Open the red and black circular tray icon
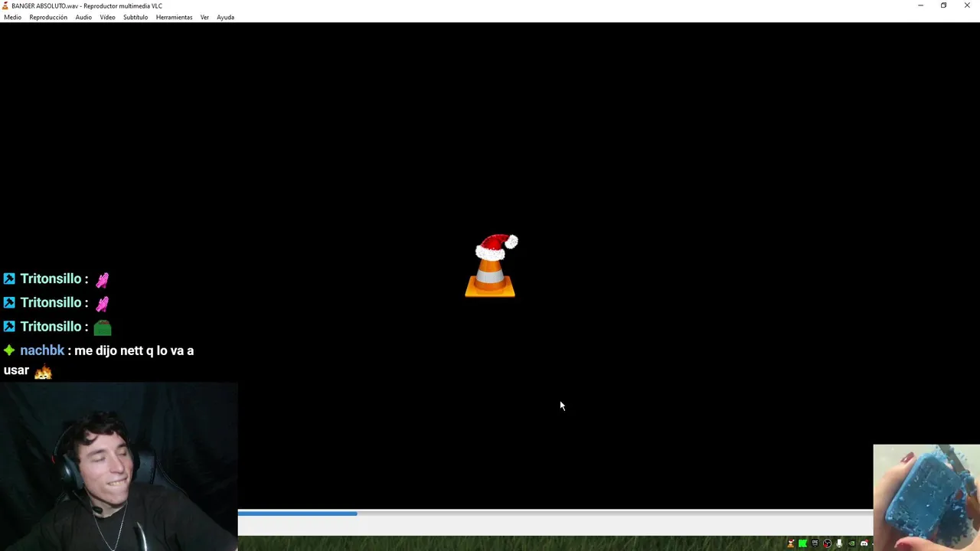 click(827, 543)
